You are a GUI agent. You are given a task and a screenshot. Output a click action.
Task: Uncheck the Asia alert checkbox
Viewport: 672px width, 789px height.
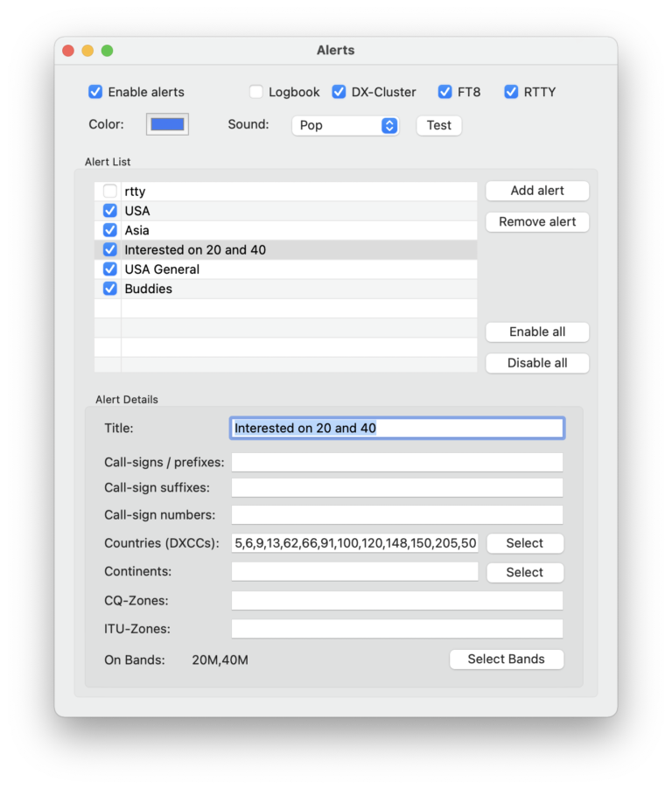(x=109, y=230)
